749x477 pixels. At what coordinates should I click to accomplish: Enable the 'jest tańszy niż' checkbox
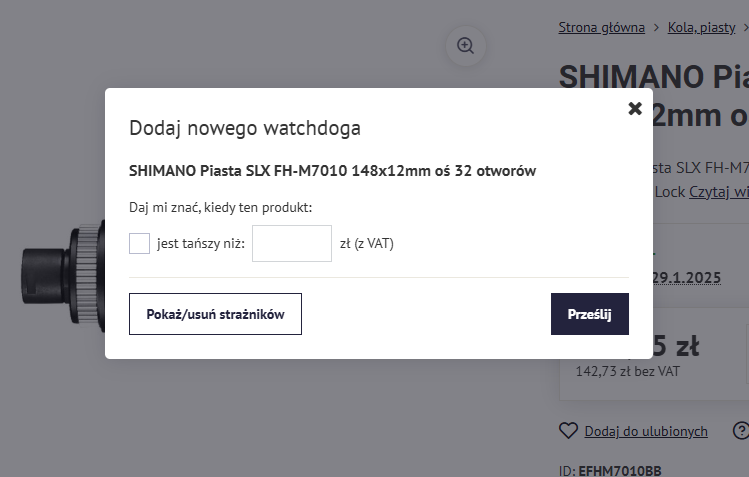[x=140, y=243]
